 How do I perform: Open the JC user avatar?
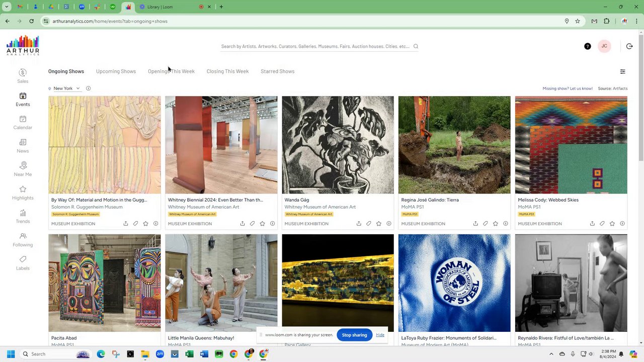pyautogui.click(x=604, y=46)
